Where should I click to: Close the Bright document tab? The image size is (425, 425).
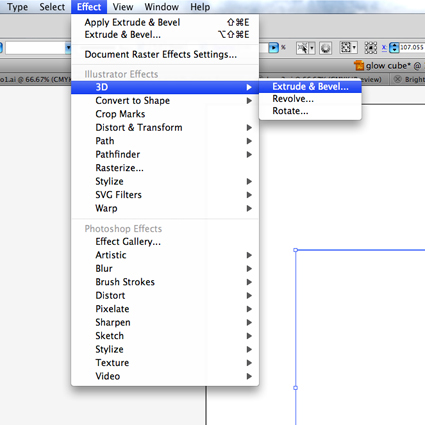397,79
